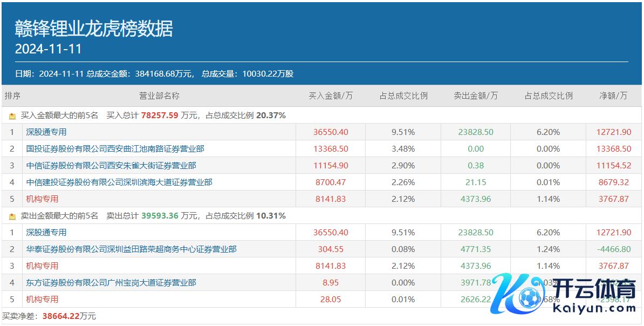The height and width of the screenshot is (326, 644).
Task: Open 机构专用 link in the row with 28.05
Action: [42, 299]
